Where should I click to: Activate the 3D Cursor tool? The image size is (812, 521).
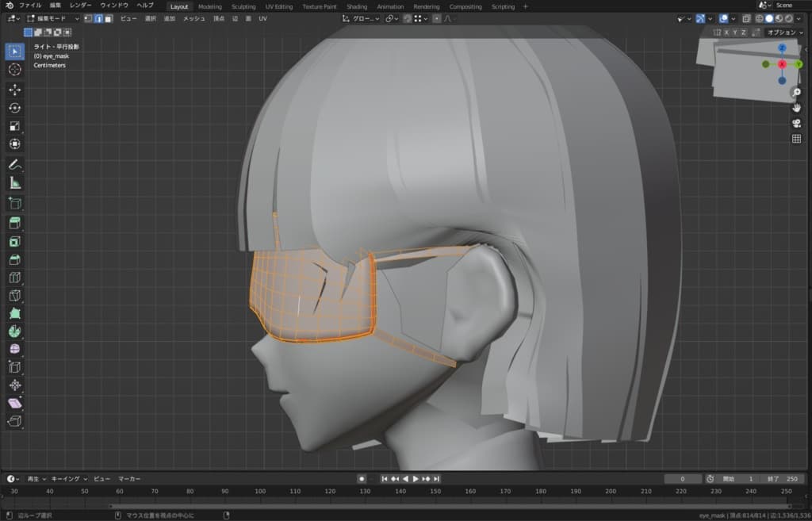click(14, 70)
